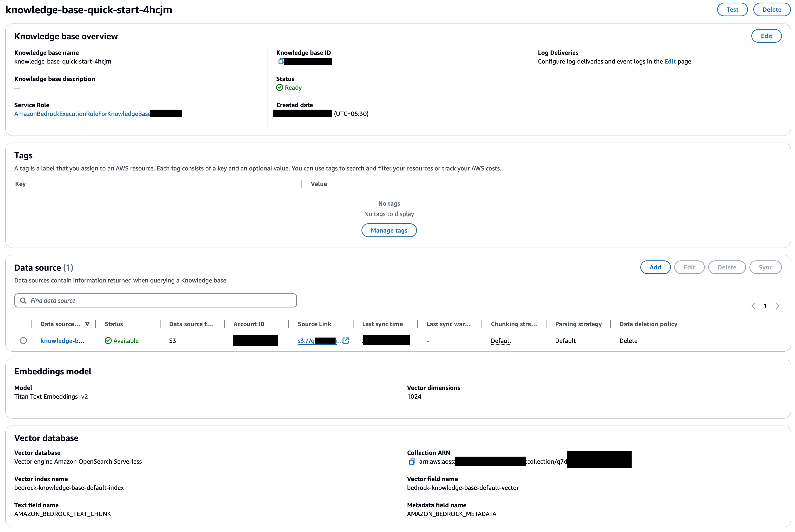Viewport: 795px width, 532px height.
Task: Click the Titan Text Embeddings v2 model text
Action: (x=51, y=396)
